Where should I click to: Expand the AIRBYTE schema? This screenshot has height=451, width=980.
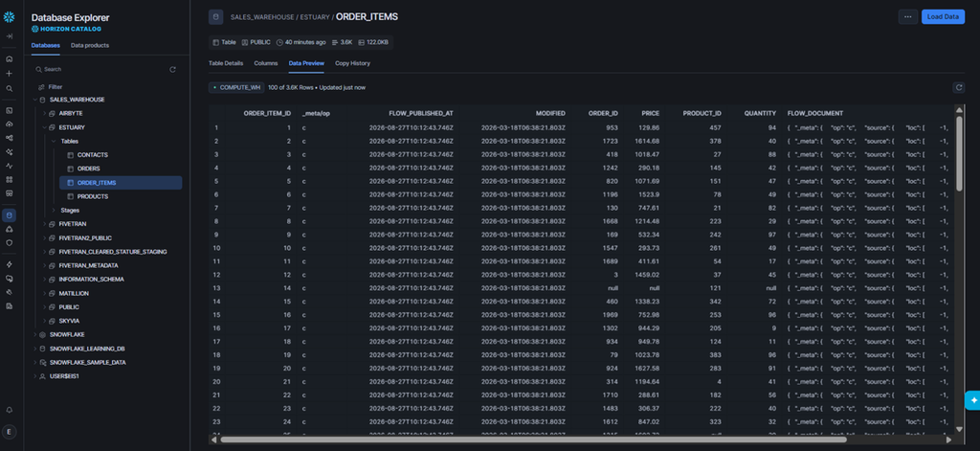coord(44,114)
